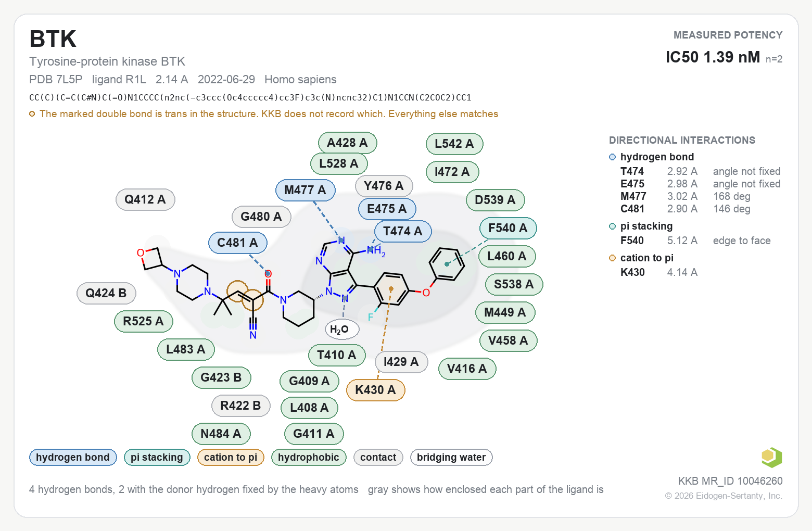Click residue label N484 A
812x531 pixels.
(221, 434)
